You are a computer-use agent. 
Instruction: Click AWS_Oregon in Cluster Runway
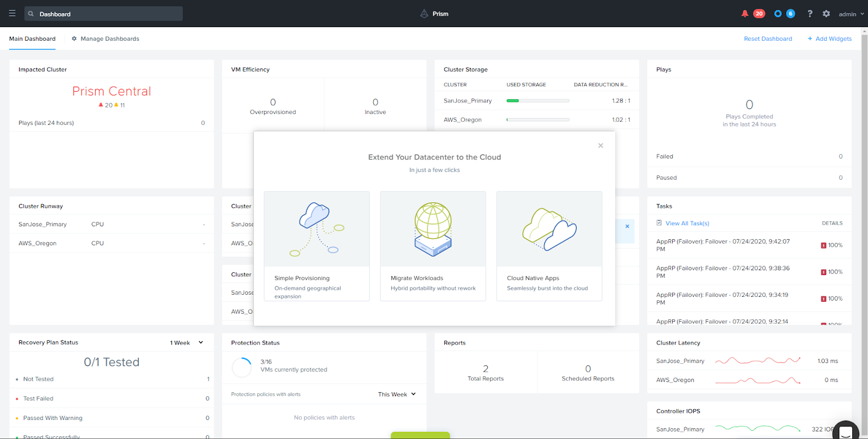click(37, 243)
